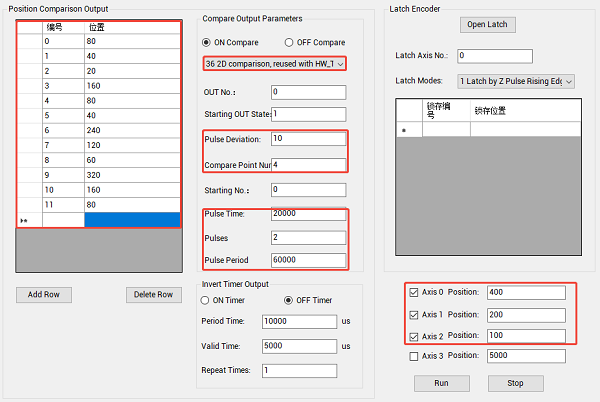The height and width of the screenshot is (402, 600).
Task: Select the empty new row position cell
Action: (x=133, y=219)
